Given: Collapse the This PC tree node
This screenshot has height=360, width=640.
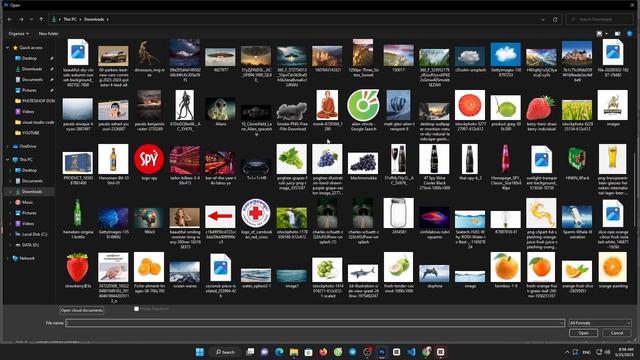Looking at the screenshot, I should [8, 160].
